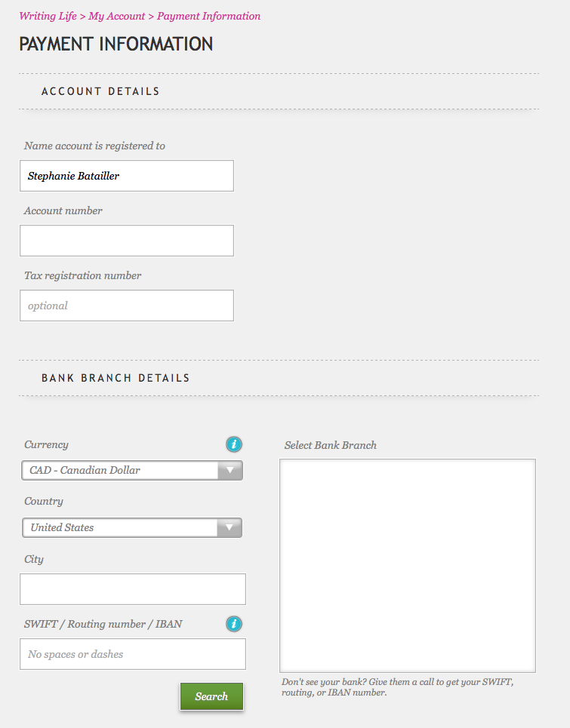Focus the Account number field

coord(127,241)
